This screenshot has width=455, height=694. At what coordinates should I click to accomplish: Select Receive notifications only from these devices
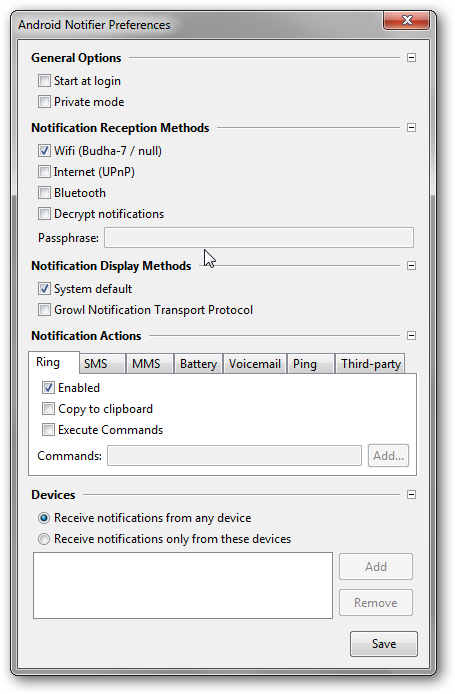click(x=44, y=539)
